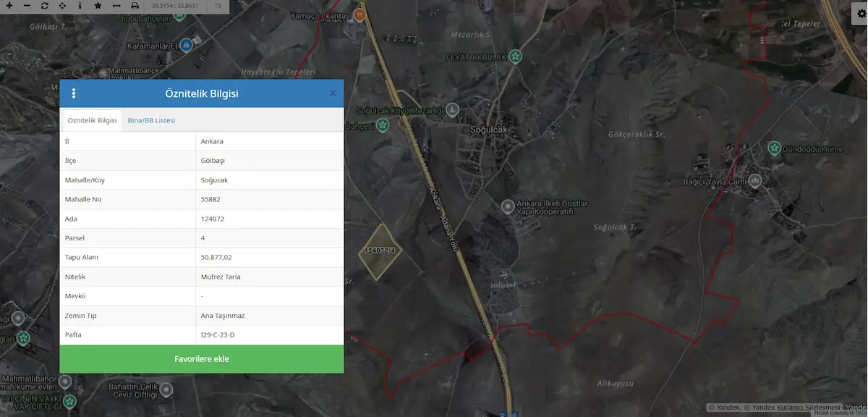
Task: Open the Bina/BB Listesi tab
Action: [x=151, y=120]
